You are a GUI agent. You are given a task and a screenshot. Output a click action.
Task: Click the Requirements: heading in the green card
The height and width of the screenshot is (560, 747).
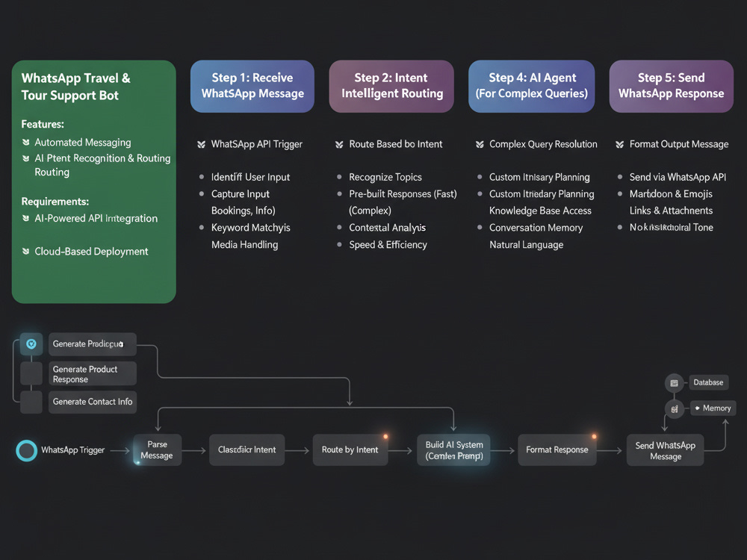(x=55, y=202)
